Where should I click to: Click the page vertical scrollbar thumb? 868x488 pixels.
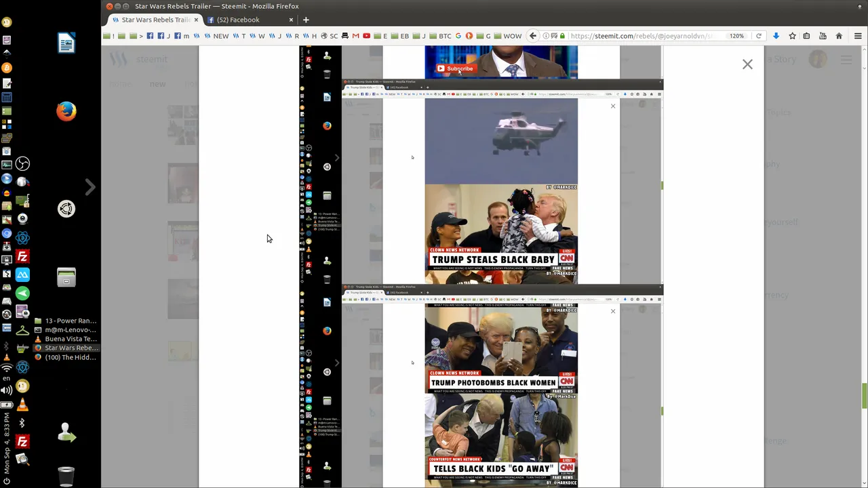click(865, 396)
